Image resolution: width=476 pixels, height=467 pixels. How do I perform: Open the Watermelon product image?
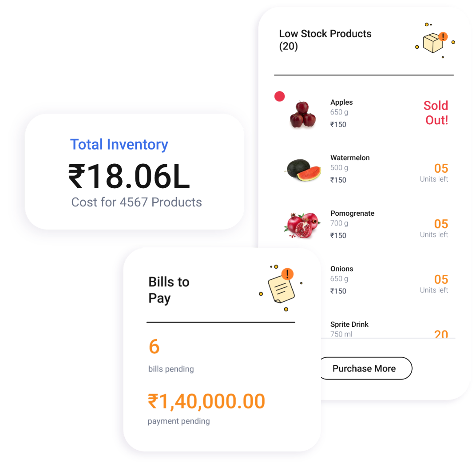click(x=303, y=169)
